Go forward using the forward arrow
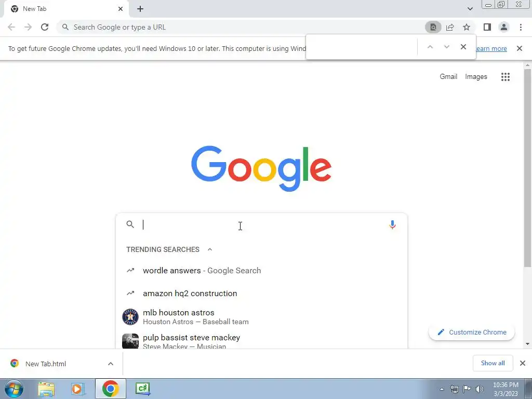Image resolution: width=532 pixels, height=399 pixels. 28,27
